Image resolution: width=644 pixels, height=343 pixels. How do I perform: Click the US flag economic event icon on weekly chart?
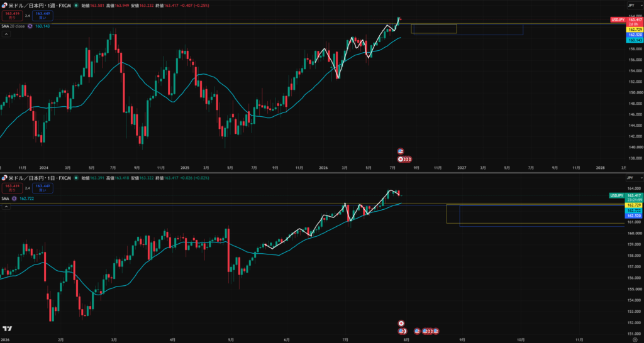pyautogui.click(x=401, y=151)
